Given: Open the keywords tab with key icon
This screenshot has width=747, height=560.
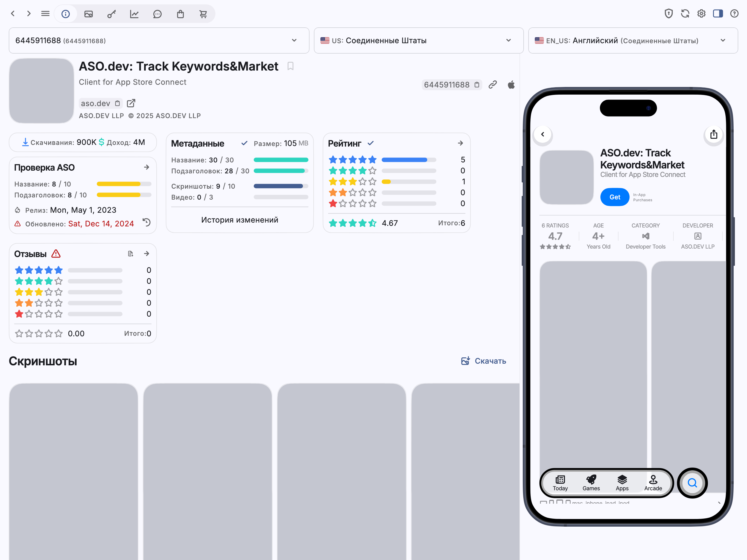Looking at the screenshot, I should (x=112, y=14).
